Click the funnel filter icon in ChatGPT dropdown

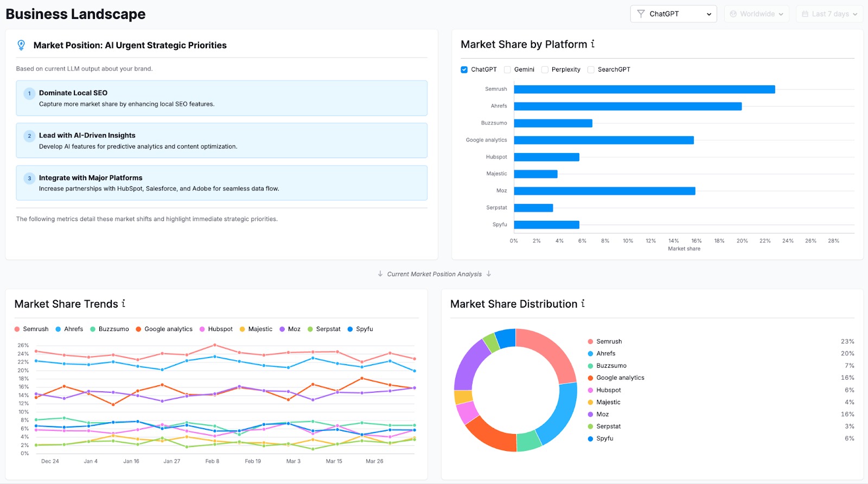(x=641, y=14)
